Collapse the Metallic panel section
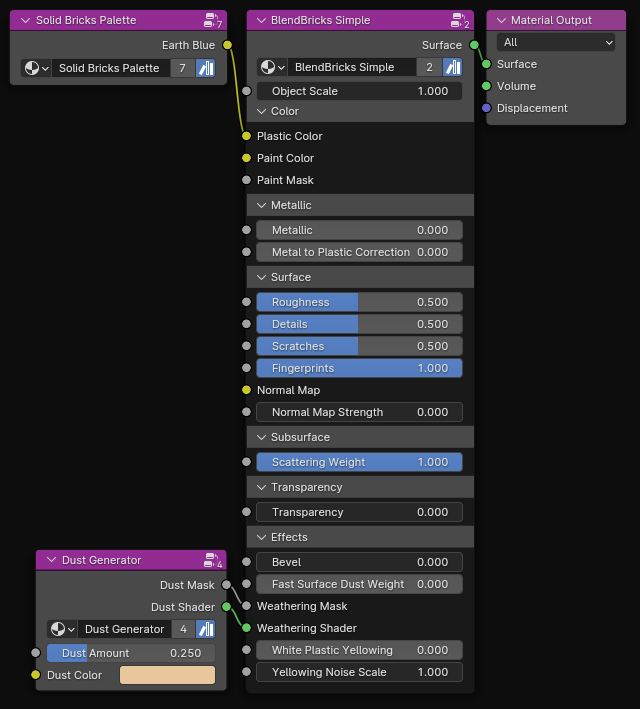The width and height of the screenshot is (640, 709). (x=261, y=205)
